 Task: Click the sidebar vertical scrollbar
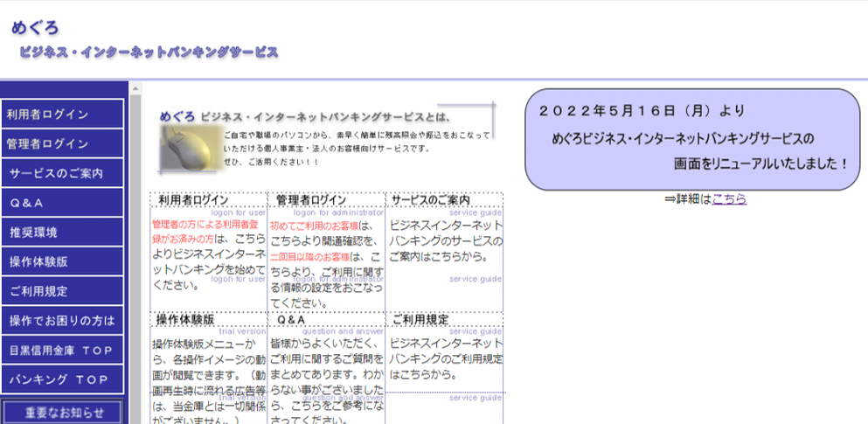click(135, 253)
